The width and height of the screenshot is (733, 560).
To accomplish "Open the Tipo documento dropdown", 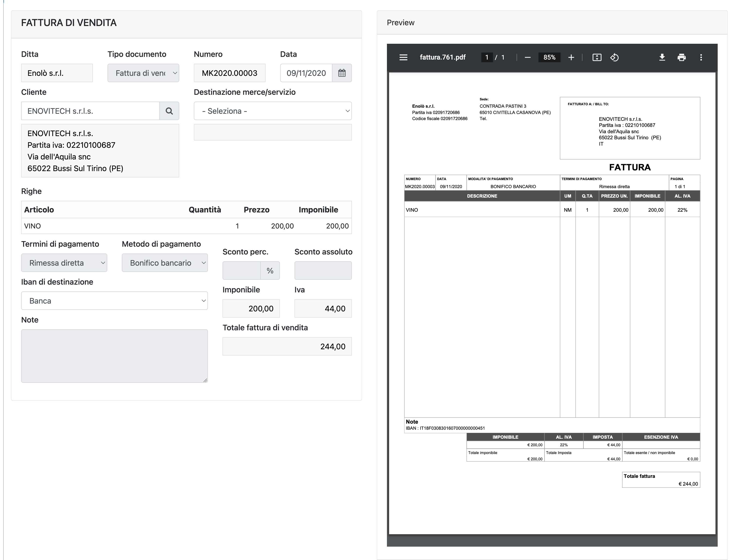I will (x=143, y=73).
